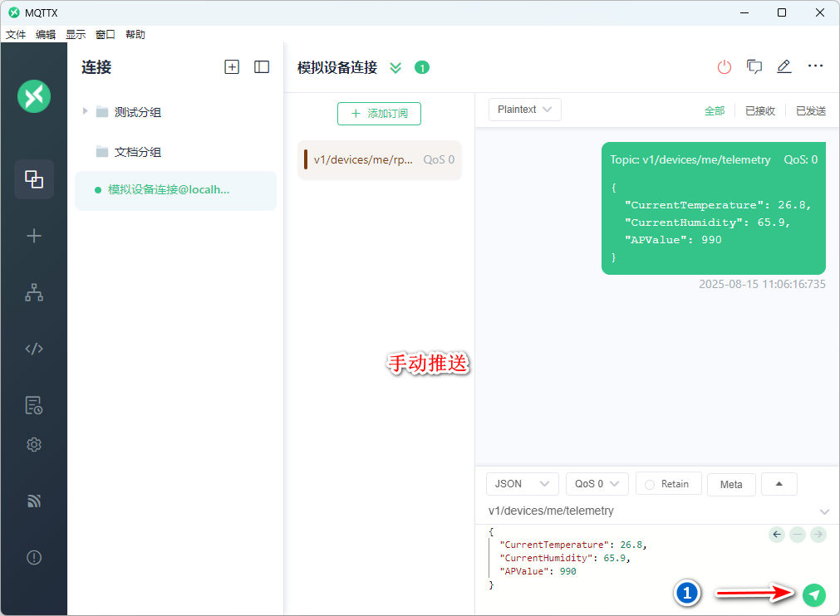This screenshot has width=840, height=616.
Task: Click the 添加订阅 button
Action: 379,114
